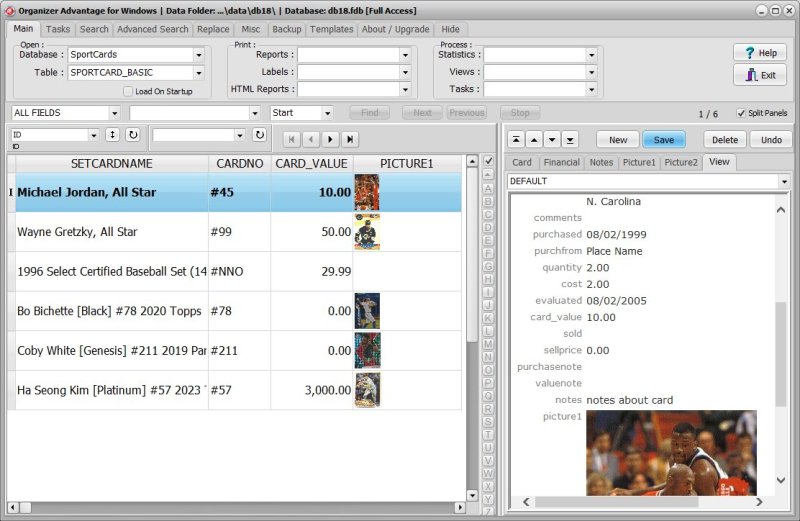The height and width of the screenshot is (521, 800).
Task: Open the DEFAULT view template dropdown
Action: point(784,181)
